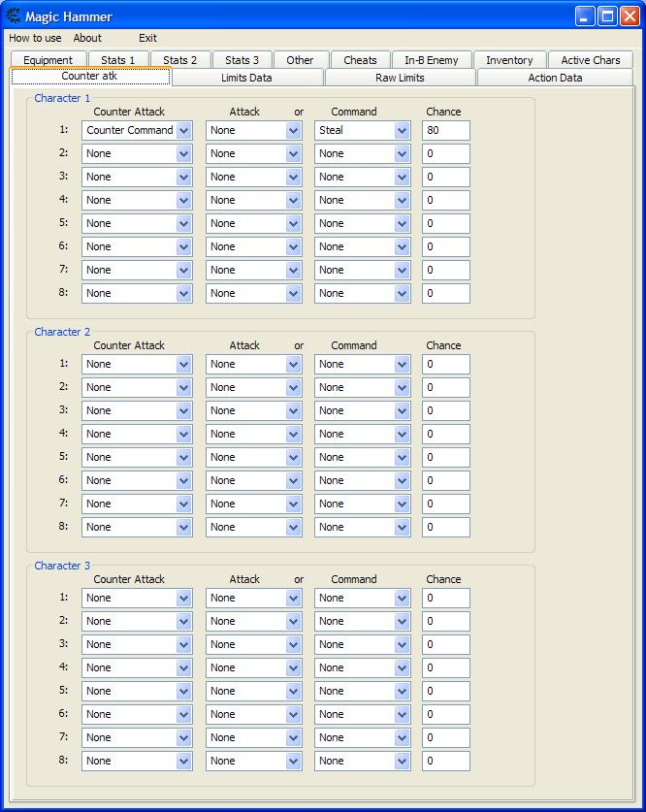Switch to the In-B Enemy tab
646x812 pixels.
432,59
